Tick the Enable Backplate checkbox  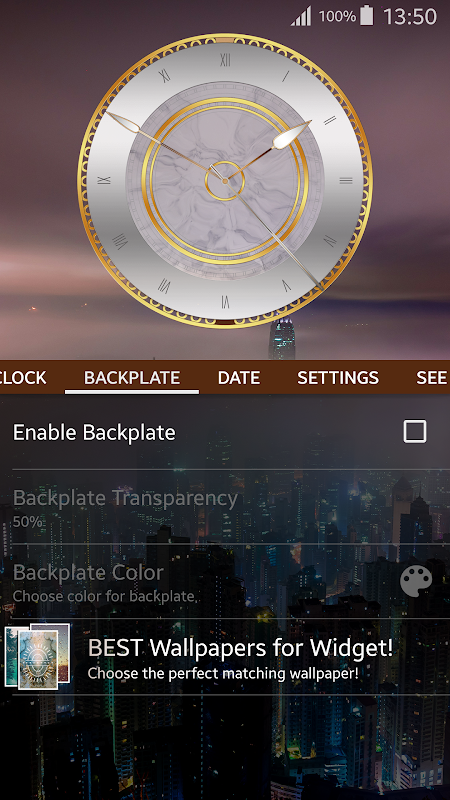pos(414,432)
